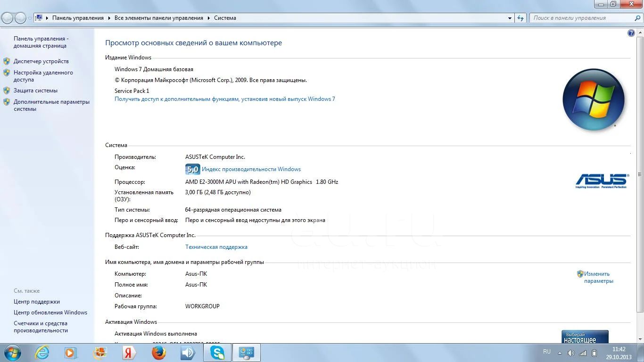Image resolution: width=644 pixels, height=362 pixels.
Task: Open link to get a new Windows 7 edition
Action: pyautogui.click(x=225, y=99)
